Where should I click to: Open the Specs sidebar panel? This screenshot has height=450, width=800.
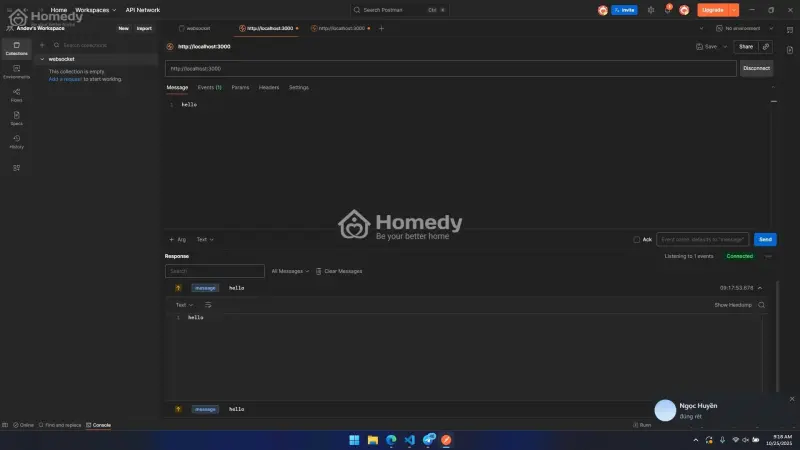(16, 118)
